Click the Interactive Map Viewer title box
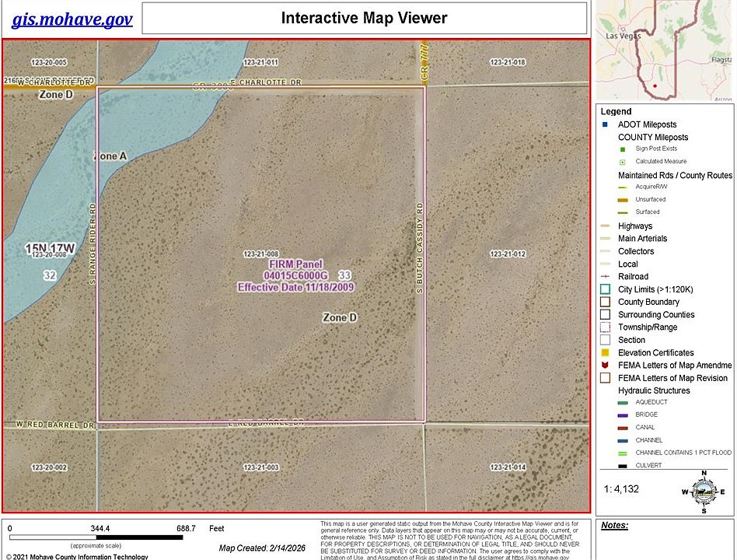Viewport: 737px width, 560px height. pos(365,18)
